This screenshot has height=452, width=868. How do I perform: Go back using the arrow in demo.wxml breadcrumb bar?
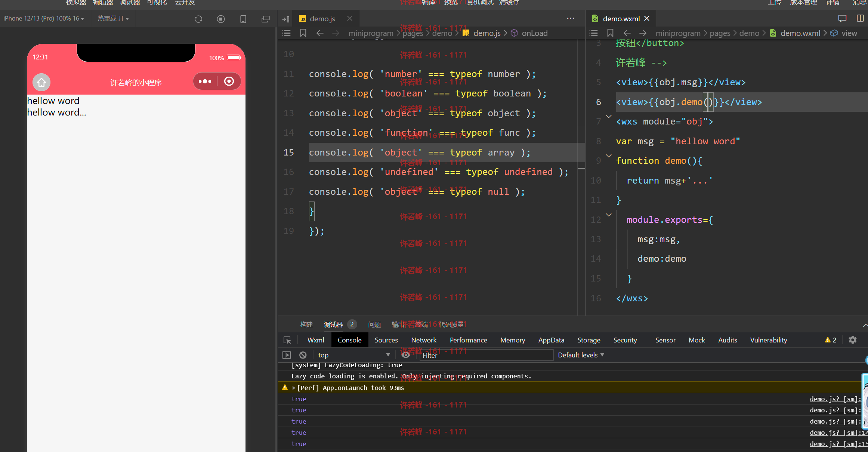(627, 33)
